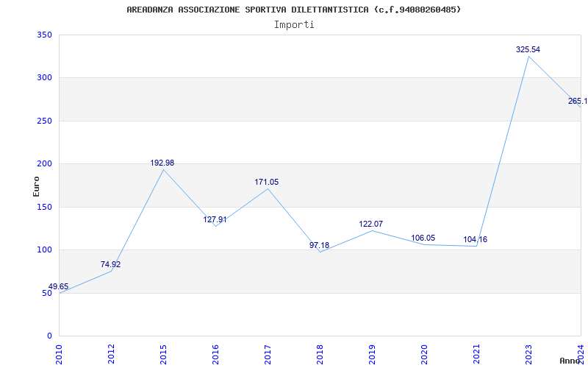Click the 300 y-axis tick label
The height and width of the screenshot is (368, 588).
[44, 78]
